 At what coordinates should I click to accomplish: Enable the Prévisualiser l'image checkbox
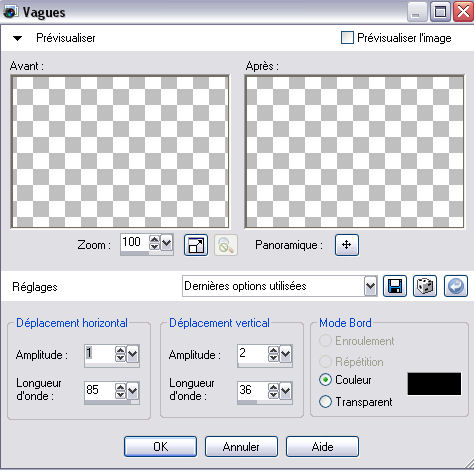[347, 37]
